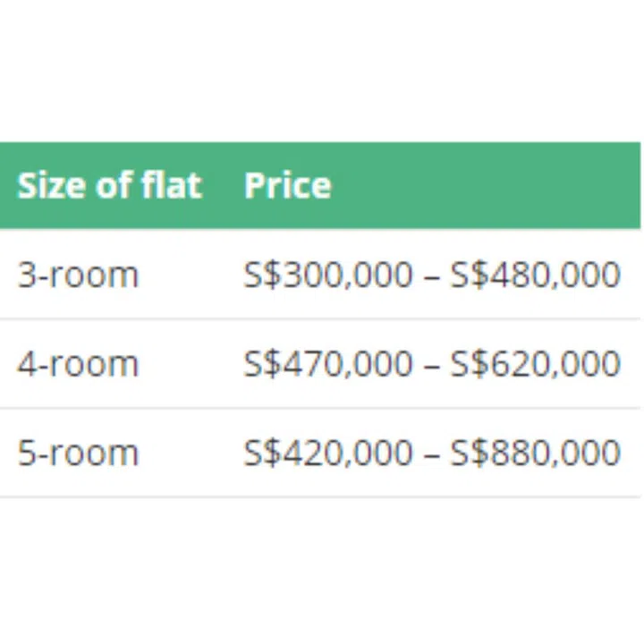Click the S$620,000 price value

pos(535,364)
